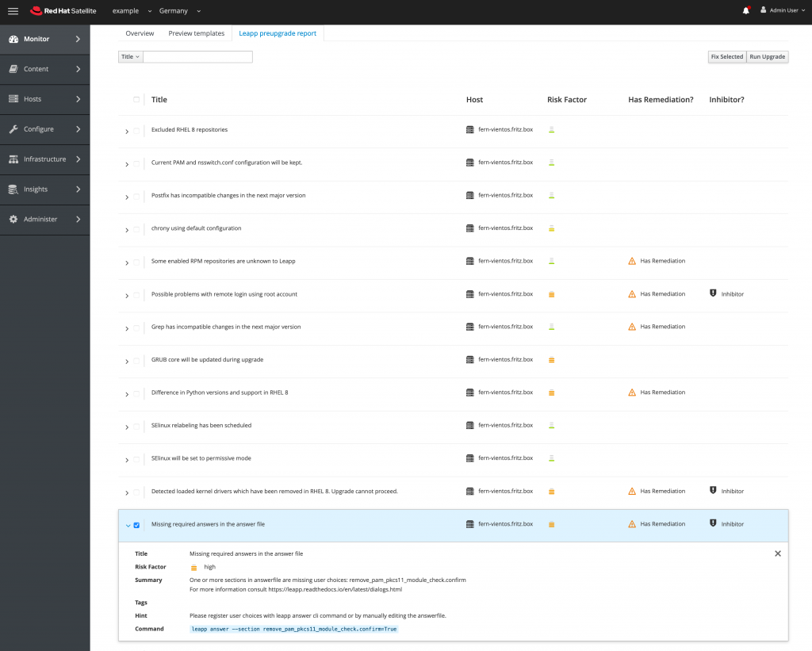Click the Monitor dashboard icon in sidebar
812x651 pixels.
tap(14, 39)
